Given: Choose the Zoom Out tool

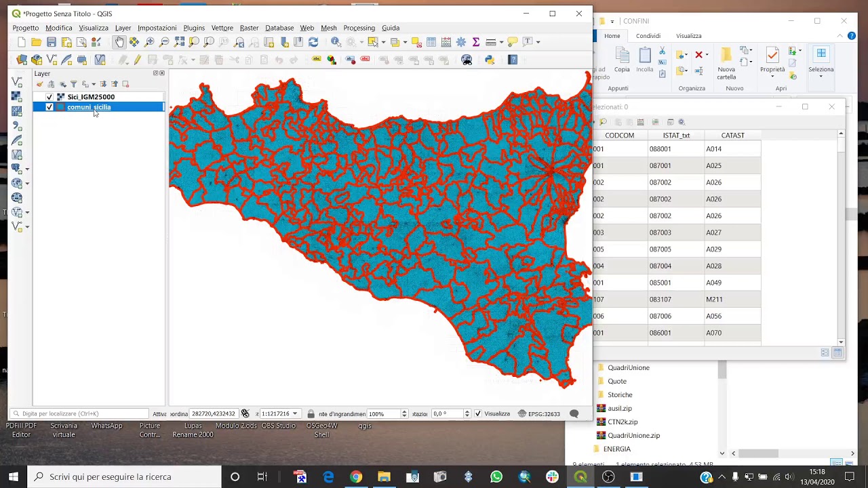Looking at the screenshot, I should coord(164,42).
